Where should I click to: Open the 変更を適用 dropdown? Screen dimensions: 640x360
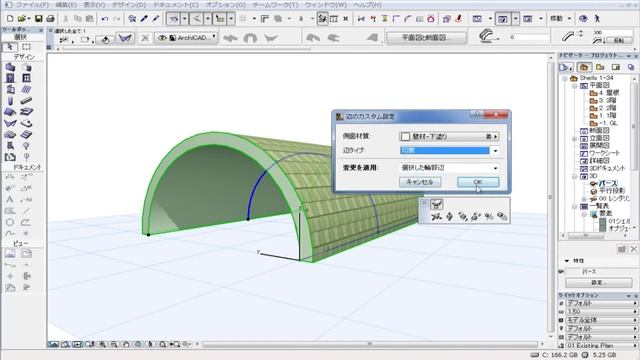[449, 168]
